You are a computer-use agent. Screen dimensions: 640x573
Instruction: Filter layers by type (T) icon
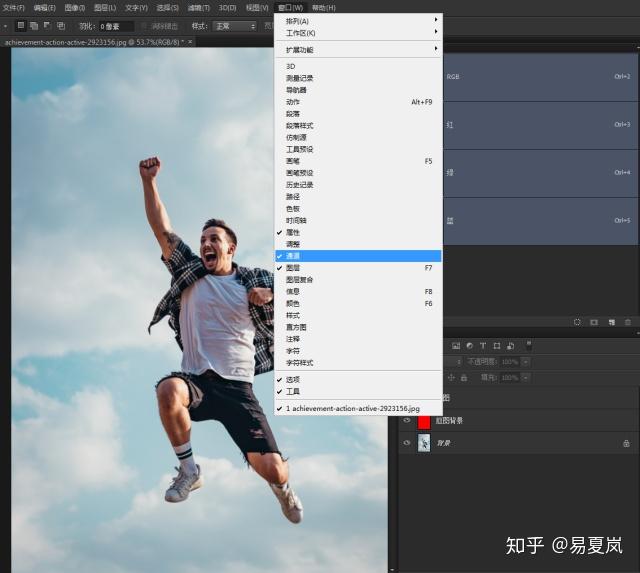[483, 346]
